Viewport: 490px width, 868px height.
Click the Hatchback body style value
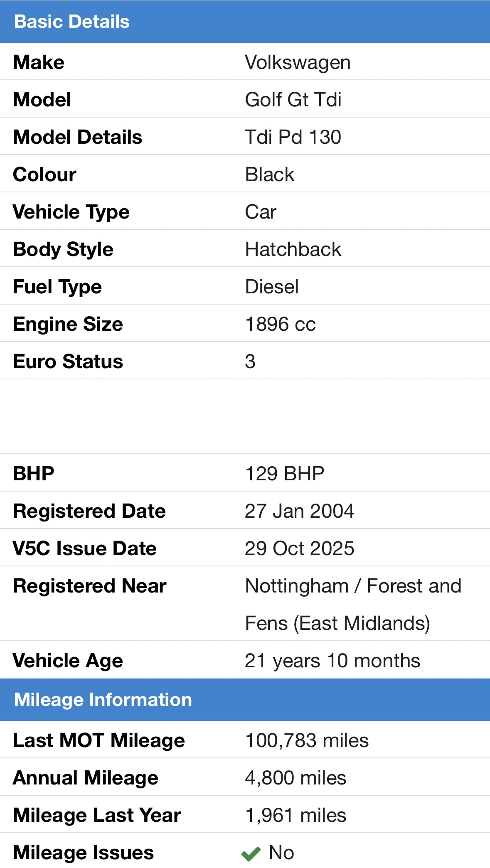(293, 249)
